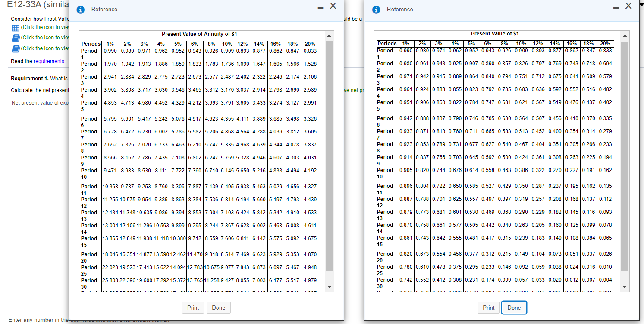Click 0.507 in Present Value of $1 Period 6 row
This screenshot has height=324, width=644.
click(538, 118)
